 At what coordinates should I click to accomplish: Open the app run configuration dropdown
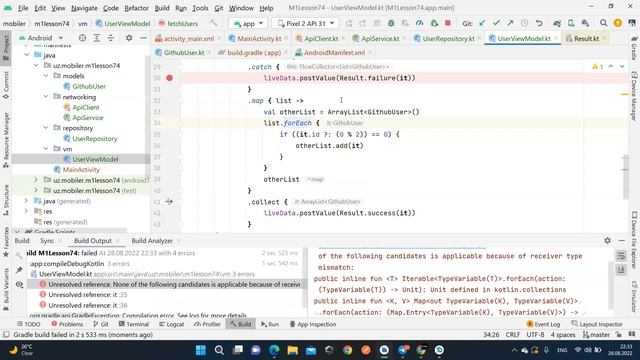tap(248, 23)
